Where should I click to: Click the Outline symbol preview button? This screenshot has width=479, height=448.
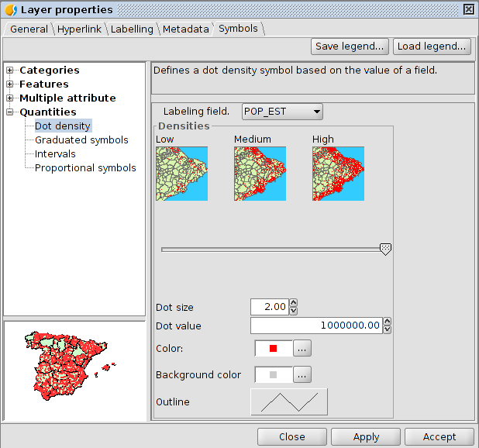click(x=288, y=401)
